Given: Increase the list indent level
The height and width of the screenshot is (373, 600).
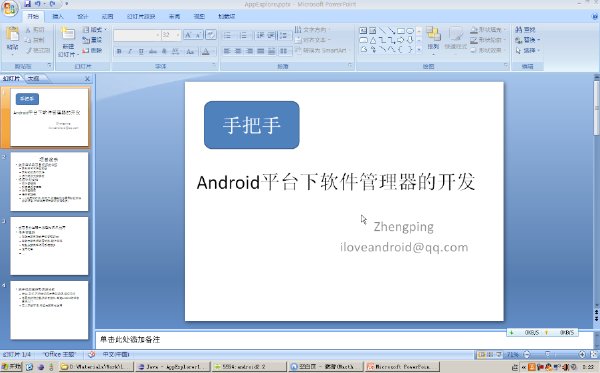Looking at the screenshot, I should click(x=271, y=36).
